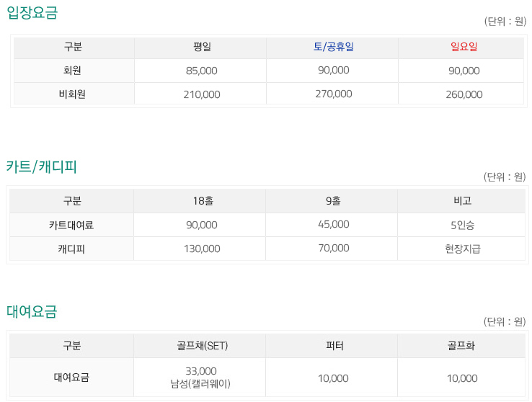This screenshot has width=532, height=402.
Task: Click the 18홀 column header
Action: coord(201,201)
